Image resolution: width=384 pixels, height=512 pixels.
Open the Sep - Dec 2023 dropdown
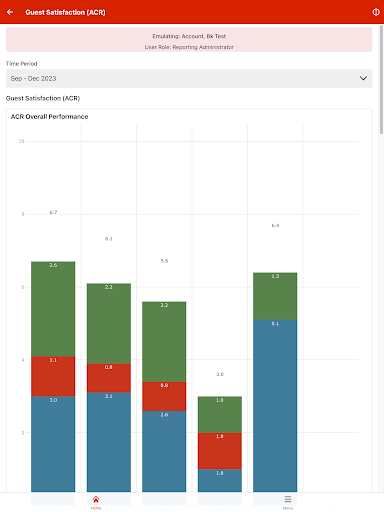(189, 78)
